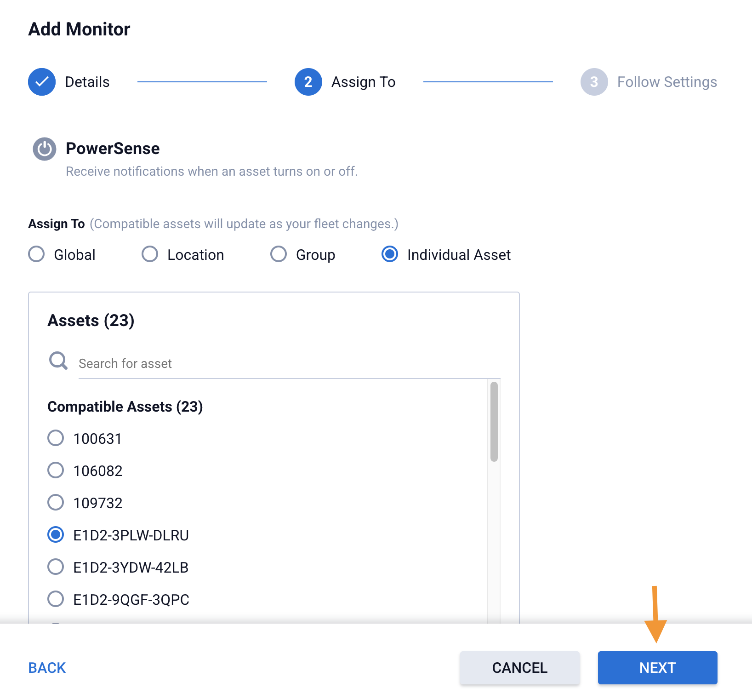Select the Location radio option

(x=150, y=254)
